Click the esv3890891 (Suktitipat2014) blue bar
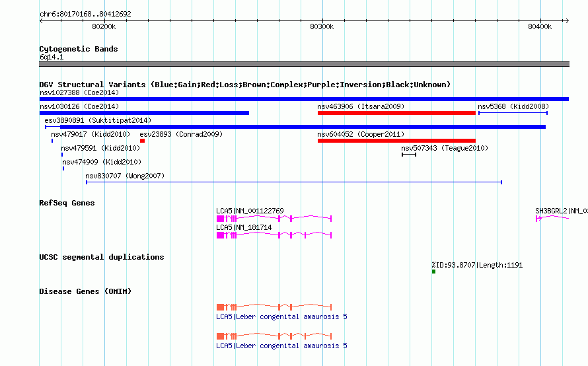The image size is (588, 366). 295,127
